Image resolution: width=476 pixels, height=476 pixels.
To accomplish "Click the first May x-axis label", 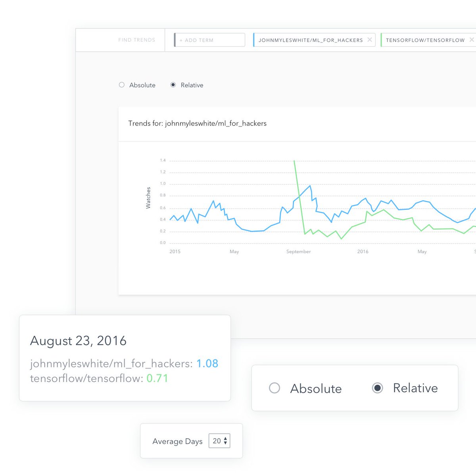I will tap(234, 251).
